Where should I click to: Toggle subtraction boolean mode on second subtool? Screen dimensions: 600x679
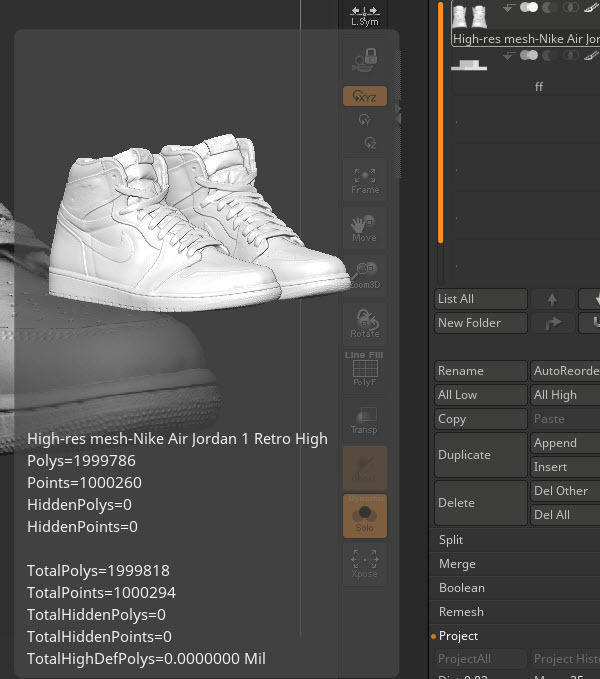(549, 55)
